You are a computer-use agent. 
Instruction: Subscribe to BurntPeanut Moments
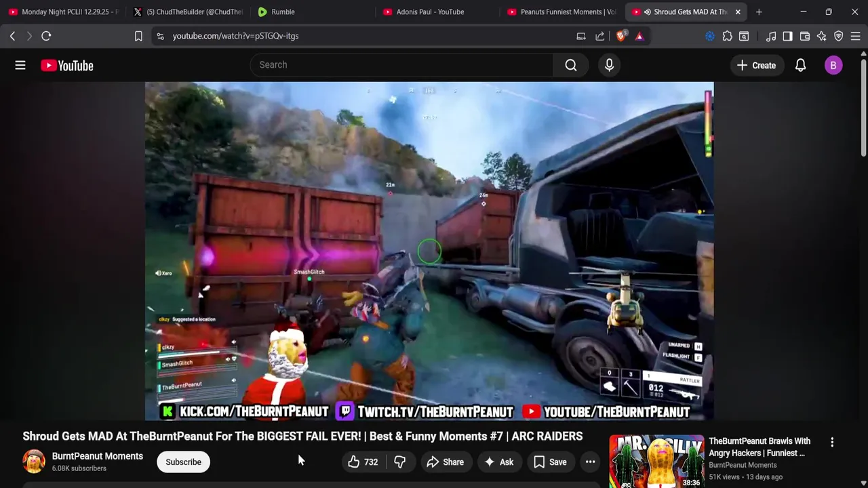click(183, 462)
